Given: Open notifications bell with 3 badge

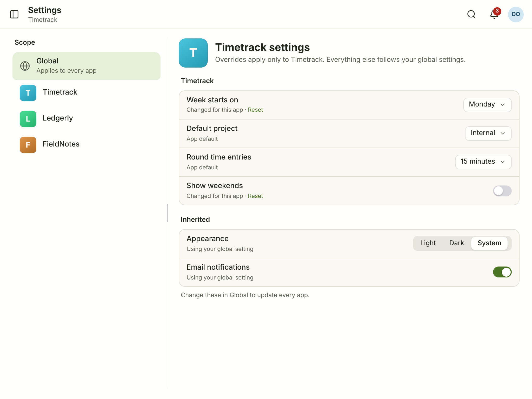Looking at the screenshot, I should 494,14.
